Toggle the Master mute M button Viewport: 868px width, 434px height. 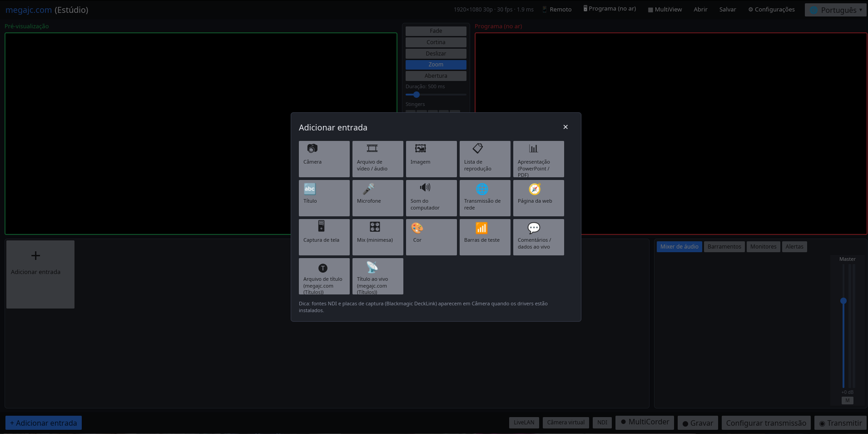pos(847,400)
